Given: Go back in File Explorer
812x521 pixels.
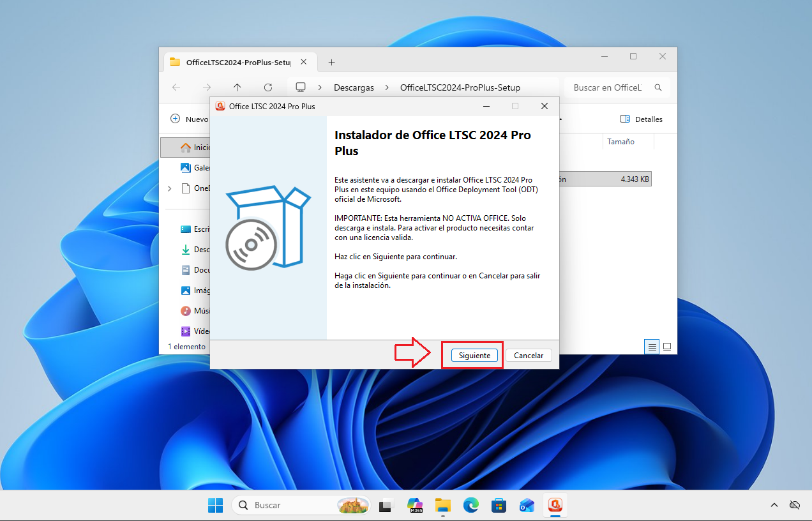Looking at the screenshot, I should (176, 87).
